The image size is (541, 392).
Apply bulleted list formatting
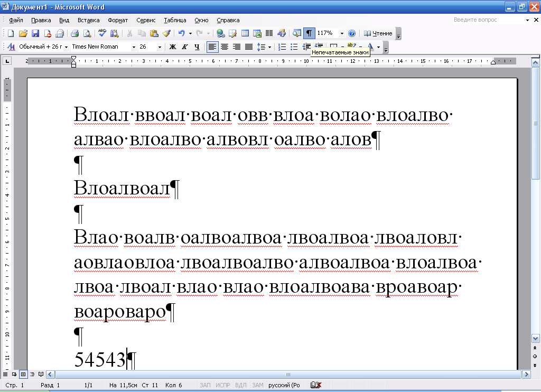(x=294, y=46)
